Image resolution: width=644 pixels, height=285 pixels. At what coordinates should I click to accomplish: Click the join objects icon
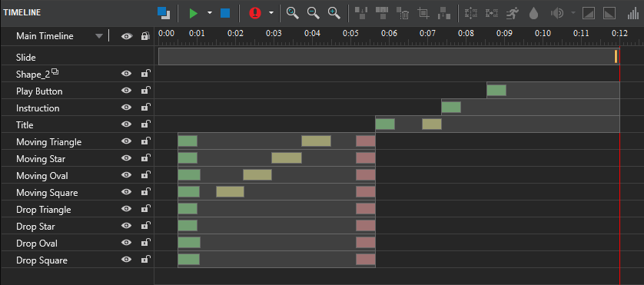[x=382, y=13]
